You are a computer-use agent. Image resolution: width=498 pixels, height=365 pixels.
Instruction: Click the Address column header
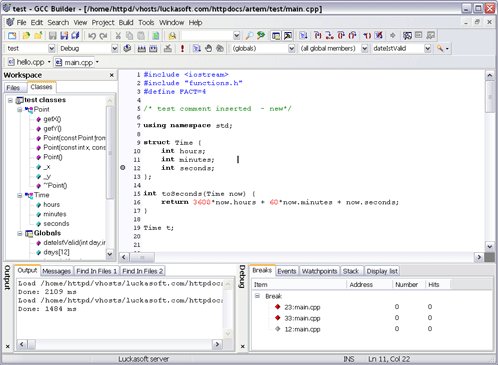coord(369,285)
